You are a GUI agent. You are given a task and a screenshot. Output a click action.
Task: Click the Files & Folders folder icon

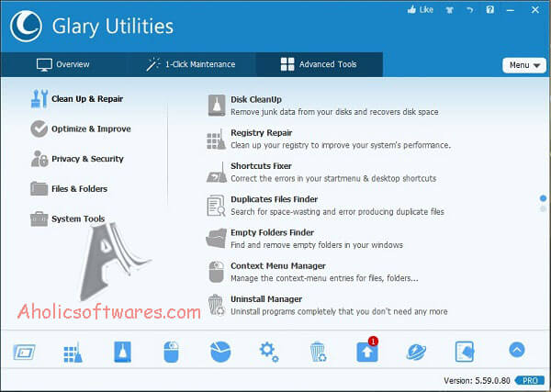coord(39,188)
